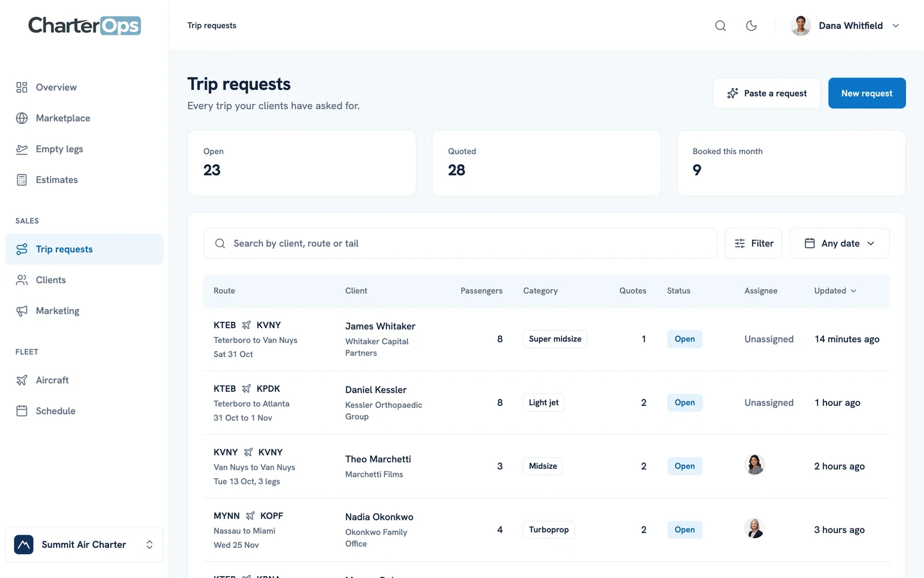The height and width of the screenshot is (578, 924).
Task: Click the Category column header
Action: click(540, 291)
